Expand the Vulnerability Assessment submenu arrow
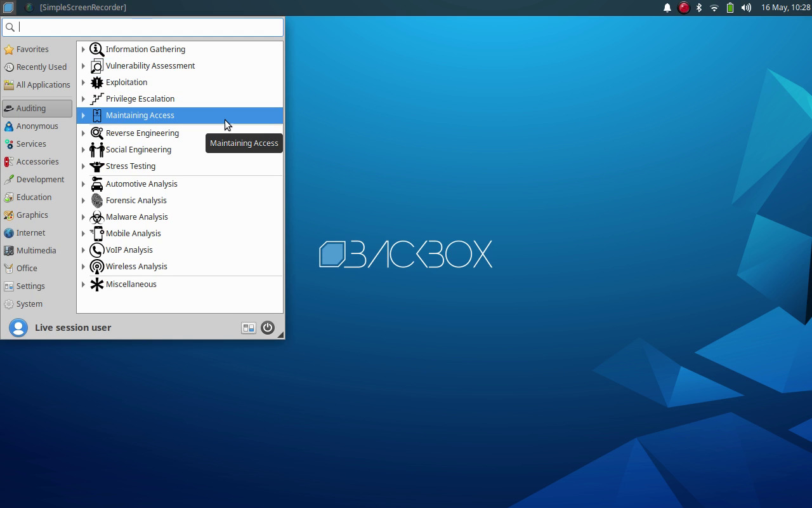 [x=83, y=66]
